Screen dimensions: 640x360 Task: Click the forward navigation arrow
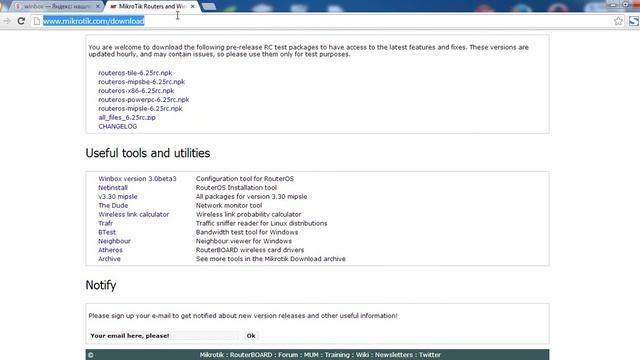coord(7,21)
